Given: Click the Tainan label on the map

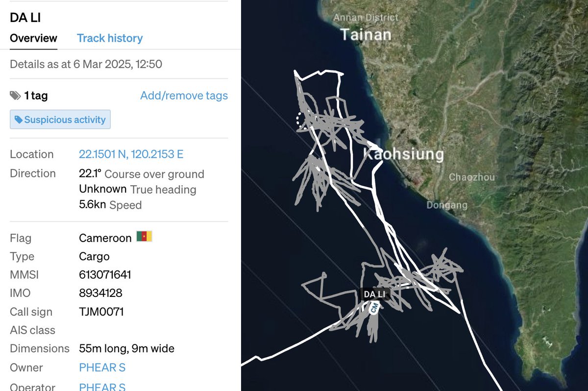Looking at the screenshot, I should 366,34.
